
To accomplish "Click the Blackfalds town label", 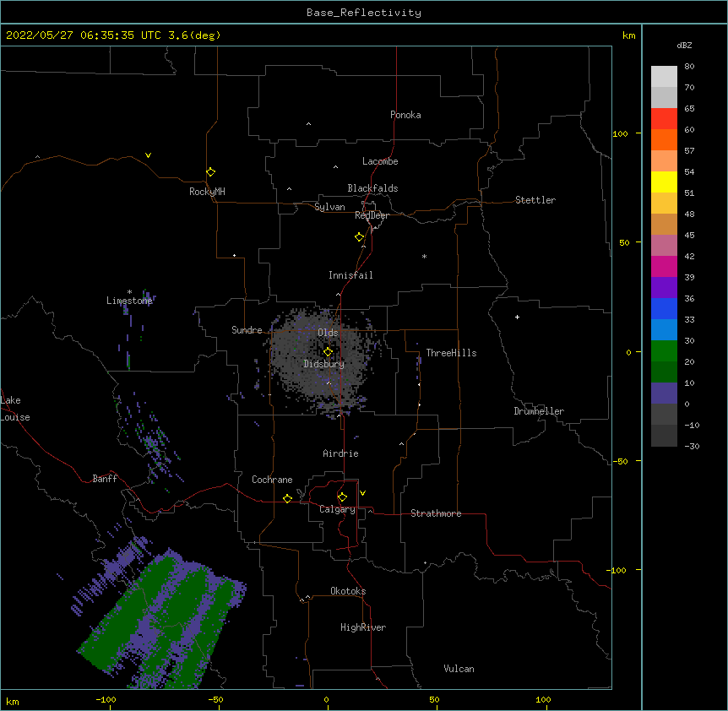I will pos(372,188).
